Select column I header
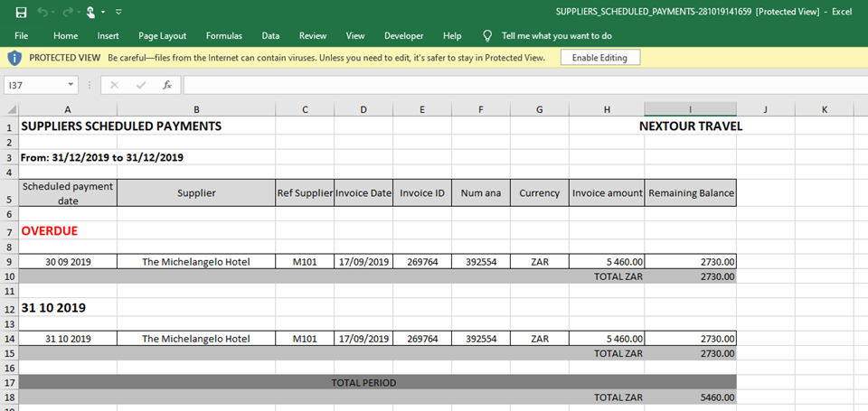 (690, 109)
